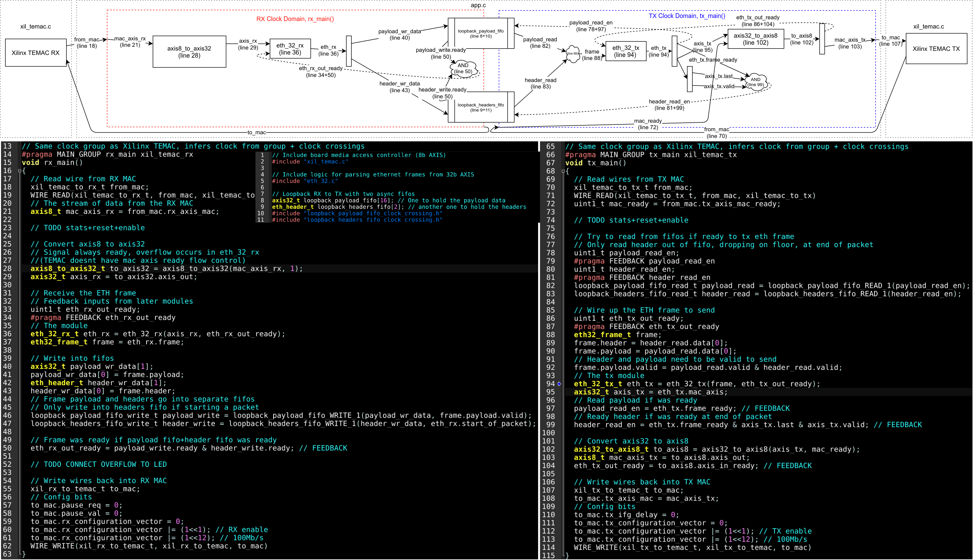Click the small cloud labeled line 88
Screen dimensions: 973x560
click(x=572, y=54)
